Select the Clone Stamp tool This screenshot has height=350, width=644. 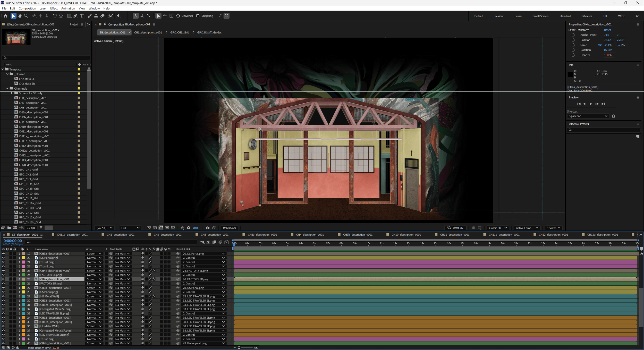[96, 16]
